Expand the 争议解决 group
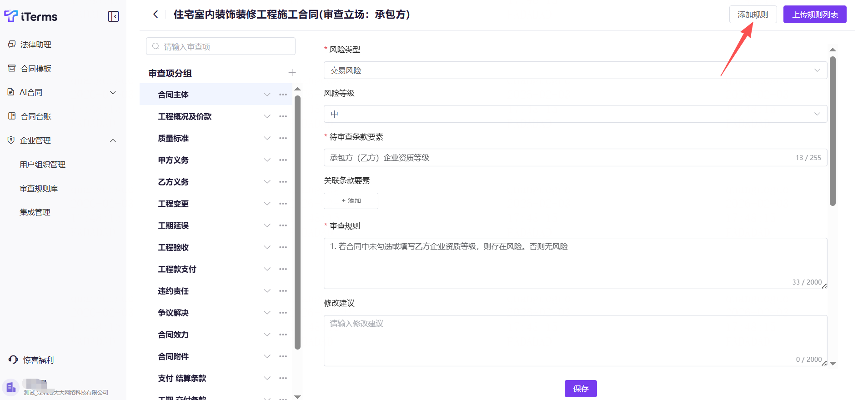 [267, 313]
